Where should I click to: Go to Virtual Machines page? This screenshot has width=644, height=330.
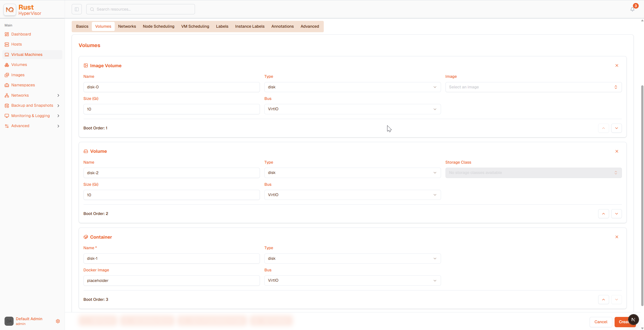32,55
